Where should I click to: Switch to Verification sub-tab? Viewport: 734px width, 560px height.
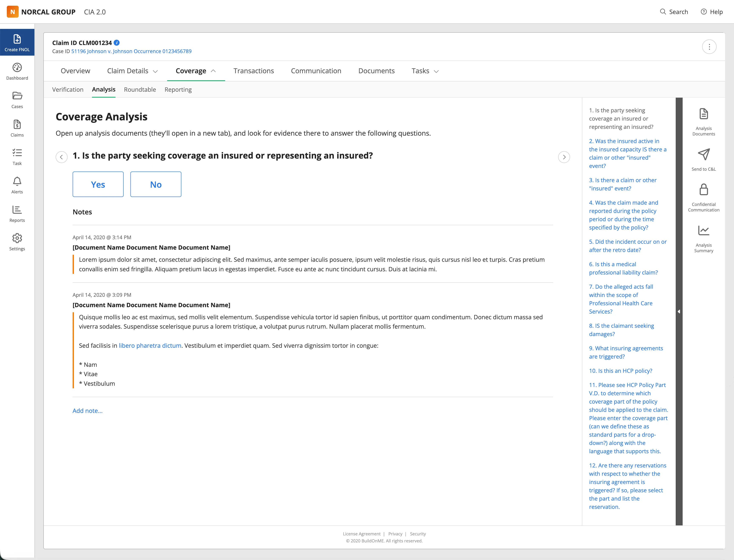[68, 89]
